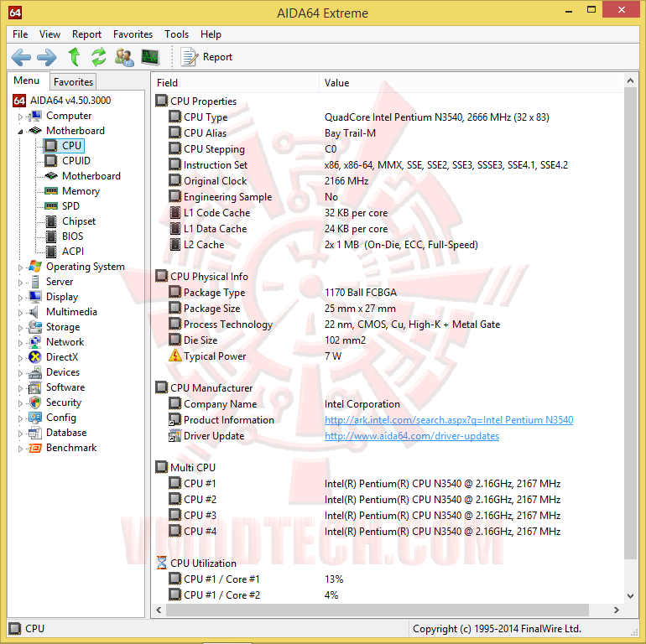Click the Config icon in tree
646x644 pixels.
pos(35,418)
